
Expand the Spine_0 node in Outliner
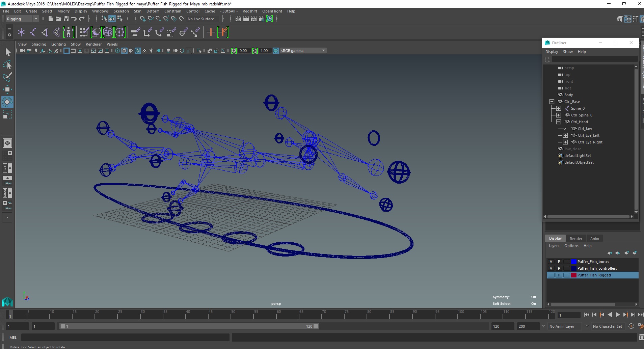click(x=559, y=108)
